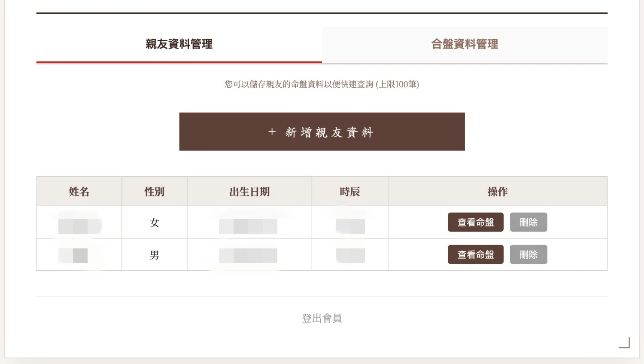Click the 出生日期 column header
Viewport: 644px width, 364px height.
(x=249, y=192)
